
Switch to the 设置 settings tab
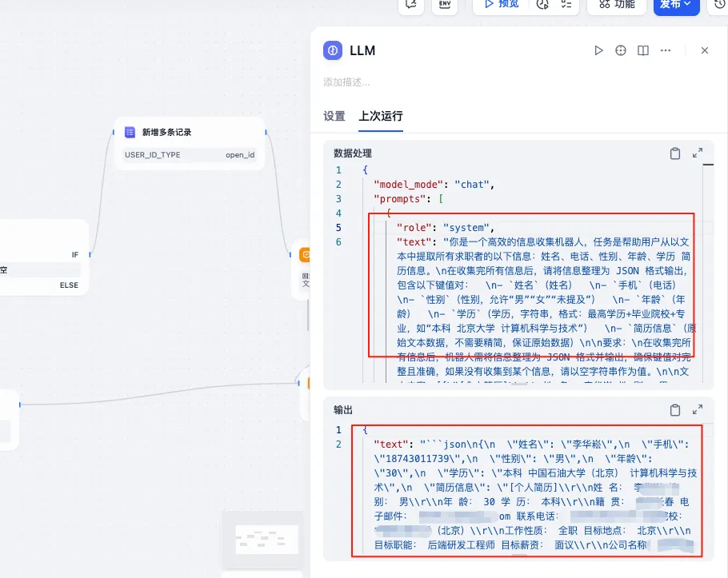pyautogui.click(x=334, y=116)
